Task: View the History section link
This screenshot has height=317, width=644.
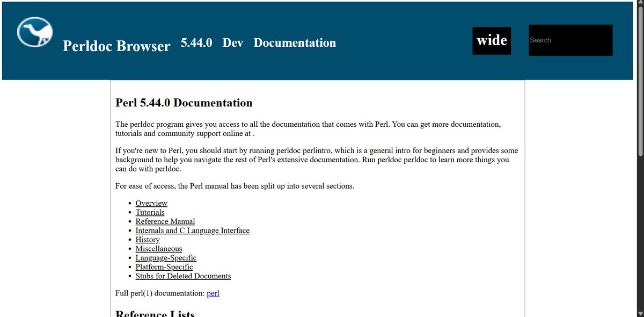Action: pos(148,240)
